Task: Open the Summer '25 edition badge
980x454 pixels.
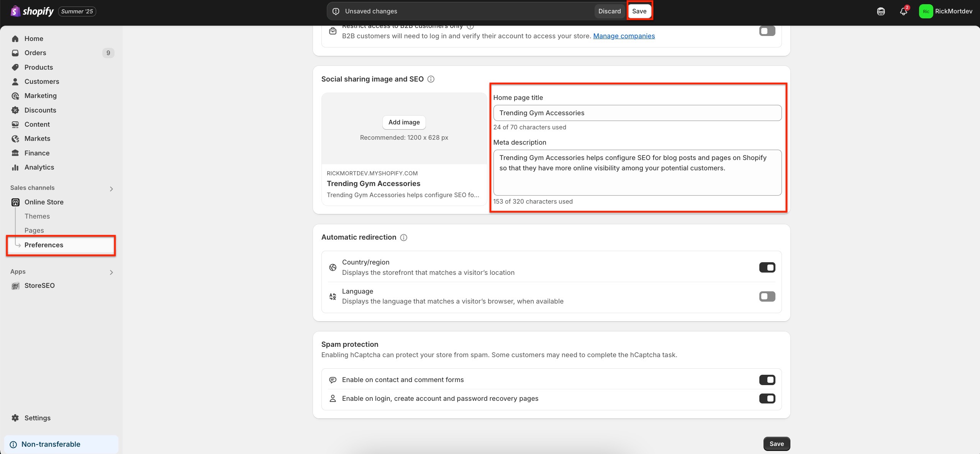Action: (77, 11)
